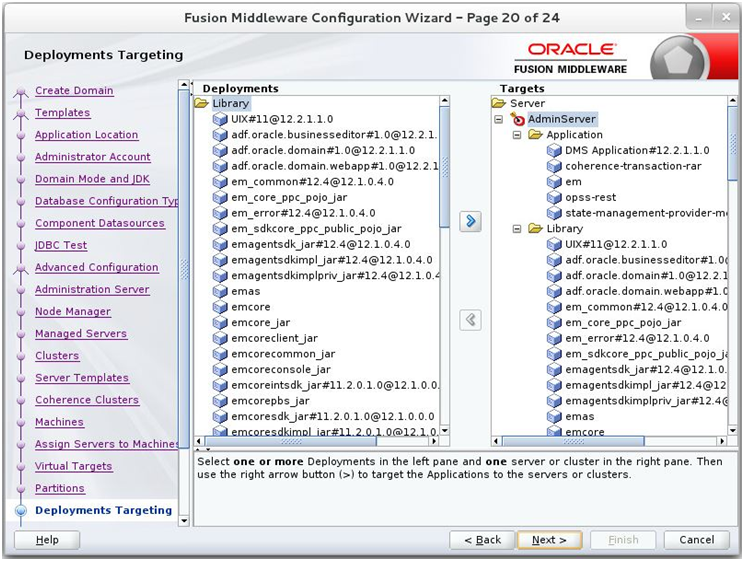
Task: Collapse the AdminServer node in Targets
Action: coord(499,119)
